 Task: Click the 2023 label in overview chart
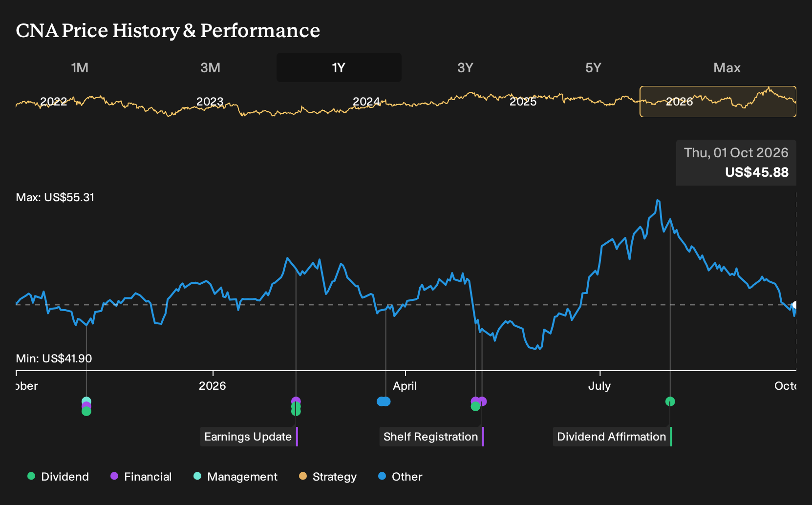click(210, 102)
